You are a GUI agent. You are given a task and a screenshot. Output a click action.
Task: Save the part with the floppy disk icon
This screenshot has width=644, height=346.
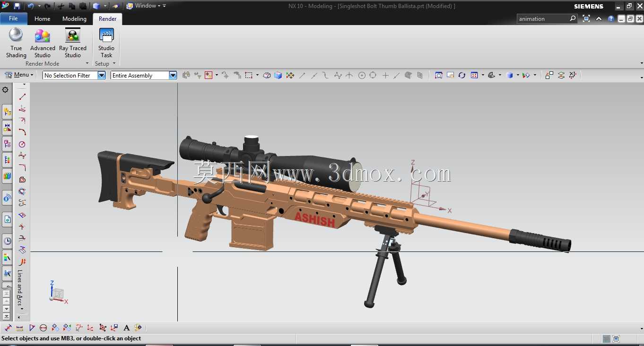(17, 6)
